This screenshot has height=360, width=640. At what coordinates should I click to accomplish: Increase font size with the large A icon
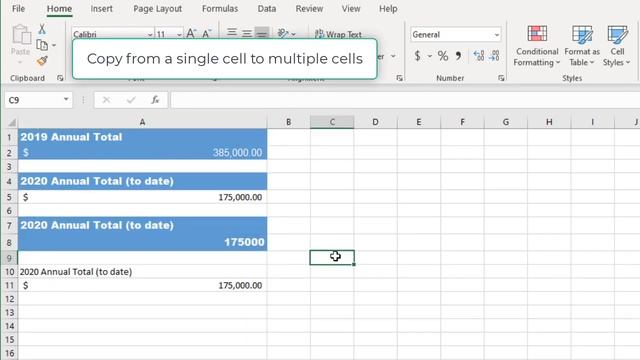click(191, 34)
